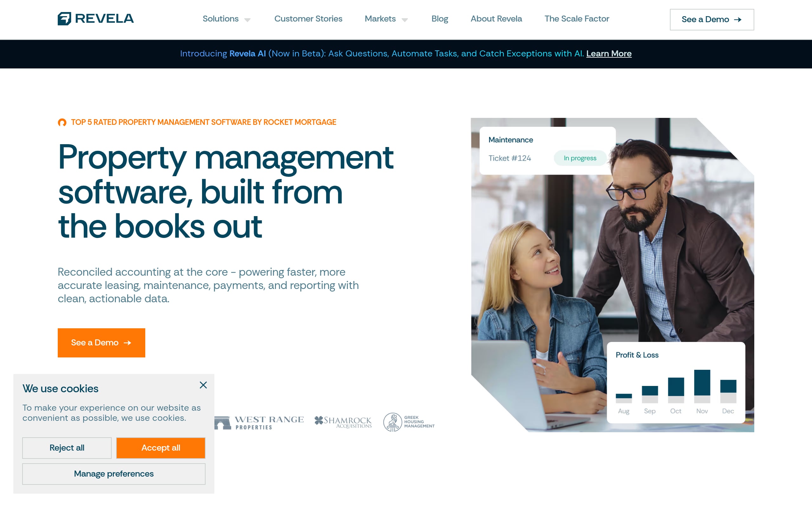Viewport: 812px width, 507px height.
Task: Go to the Blog page
Action: point(440,19)
